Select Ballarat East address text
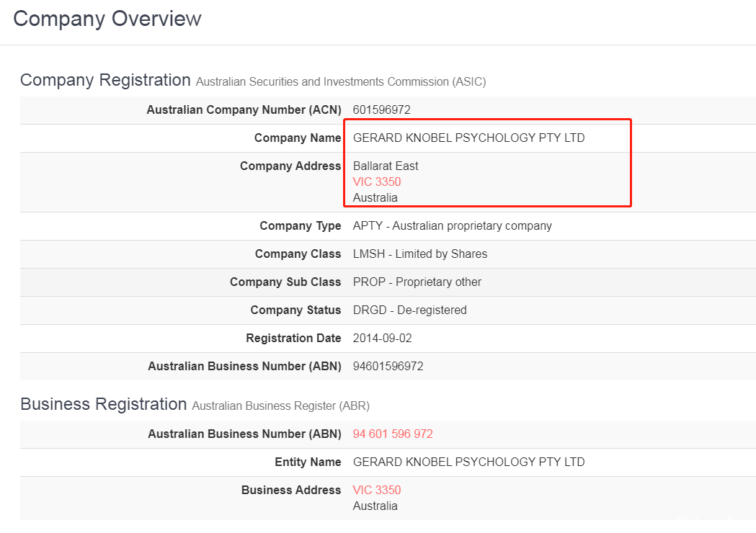The height and width of the screenshot is (533, 756). [x=386, y=166]
